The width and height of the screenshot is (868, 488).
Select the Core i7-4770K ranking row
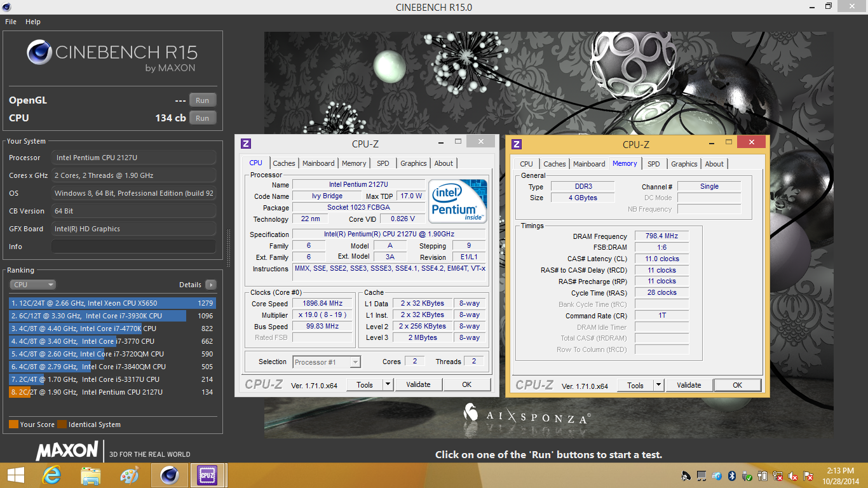[112, 329]
